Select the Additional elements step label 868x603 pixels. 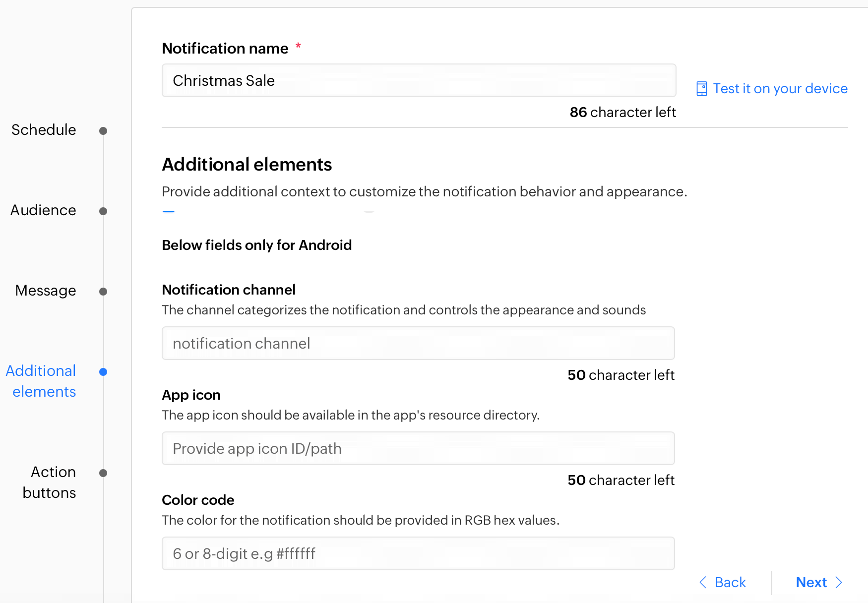[x=41, y=381]
